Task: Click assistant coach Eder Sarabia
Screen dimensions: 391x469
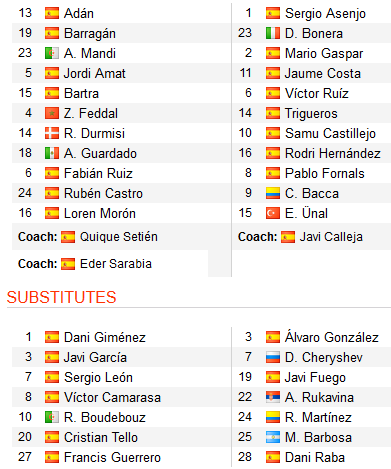Action: click(x=116, y=264)
